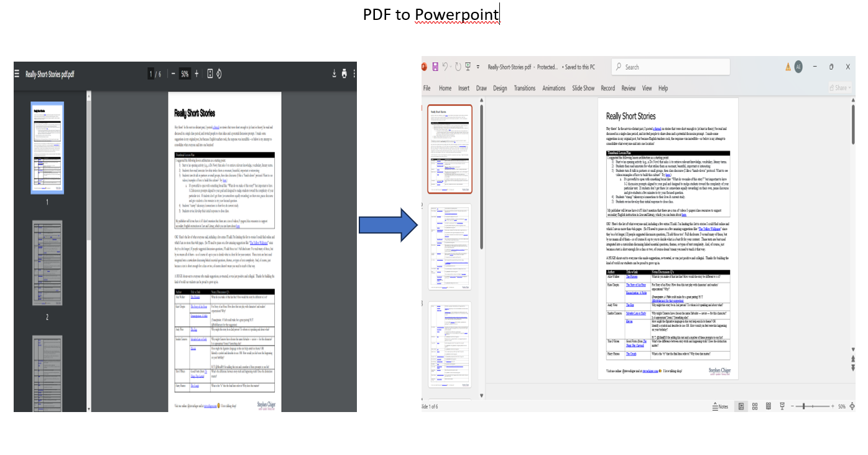Viewport: 868px width, 455px height.
Task: Zoom out in the PDF viewer toolbar
Action: (173, 74)
